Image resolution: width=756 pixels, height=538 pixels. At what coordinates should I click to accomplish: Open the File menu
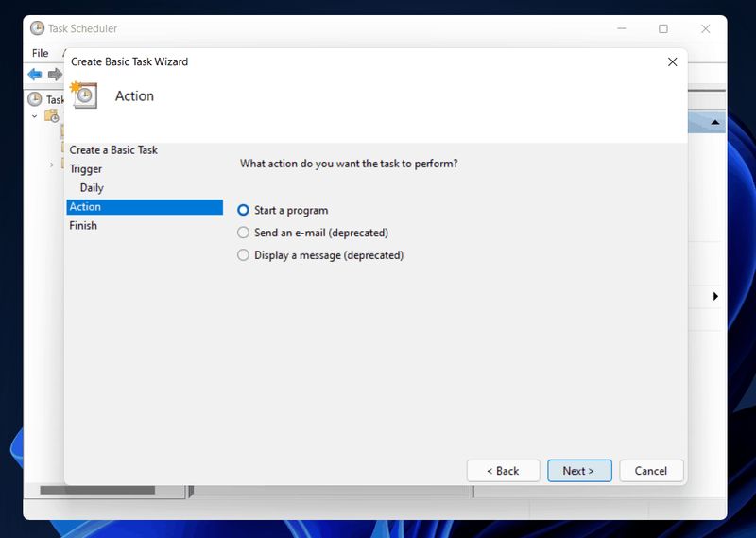point(40,53)
